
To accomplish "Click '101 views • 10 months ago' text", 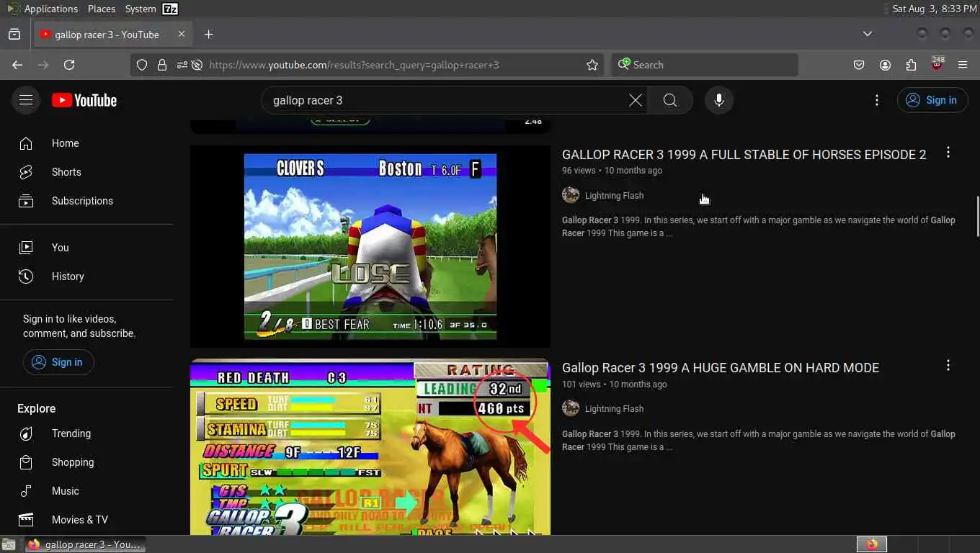I will (x=614, y=385).
